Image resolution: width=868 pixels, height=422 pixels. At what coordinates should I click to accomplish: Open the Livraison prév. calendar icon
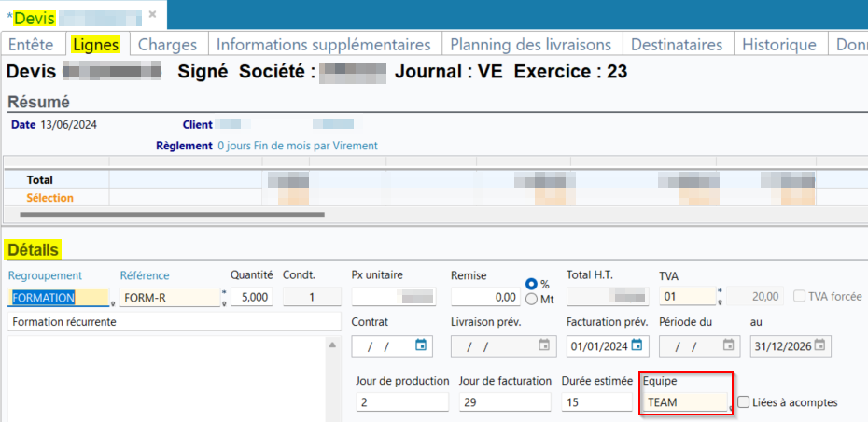[x=544, y=345]
